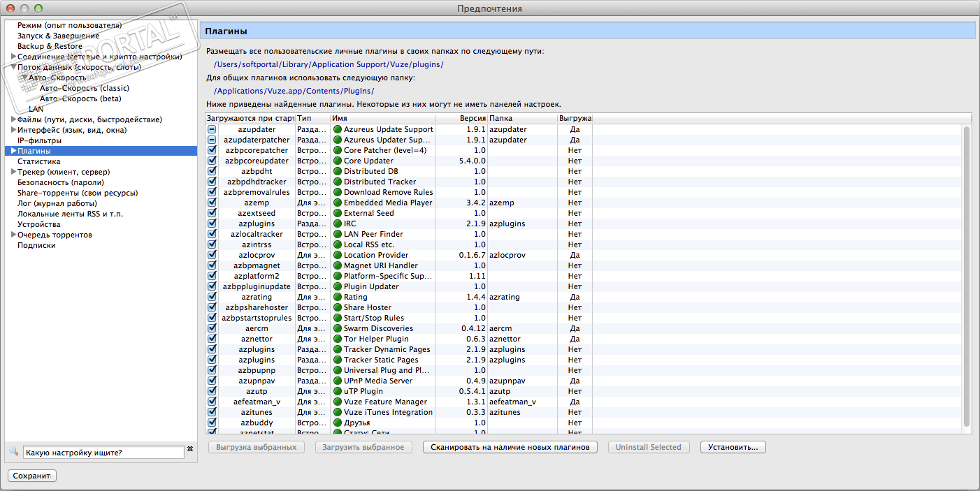Open the user plugins folder path link
This screenshot has width=980, height=491.
tap(329, 64)
